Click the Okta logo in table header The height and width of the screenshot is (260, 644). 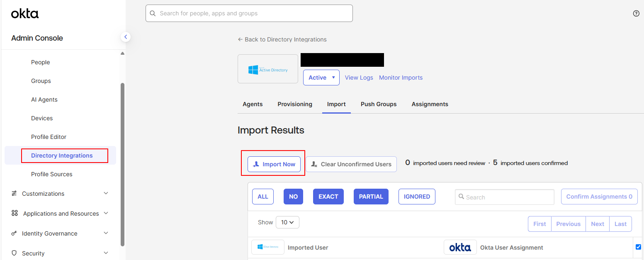(460, 247)
